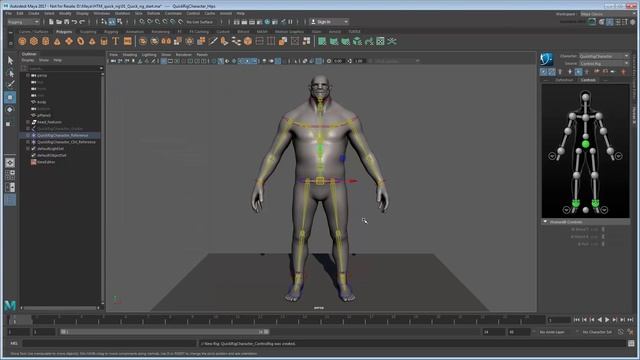Screen dimensions: 640x360
Task: Toggle pin for Reach T row
Action: click(x=603, y=229)
